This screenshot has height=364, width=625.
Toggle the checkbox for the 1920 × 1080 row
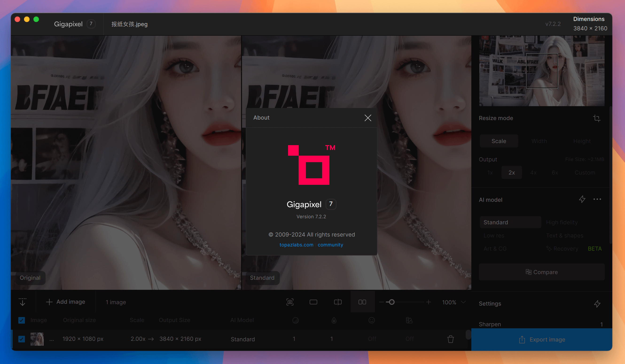coord(22,339)
